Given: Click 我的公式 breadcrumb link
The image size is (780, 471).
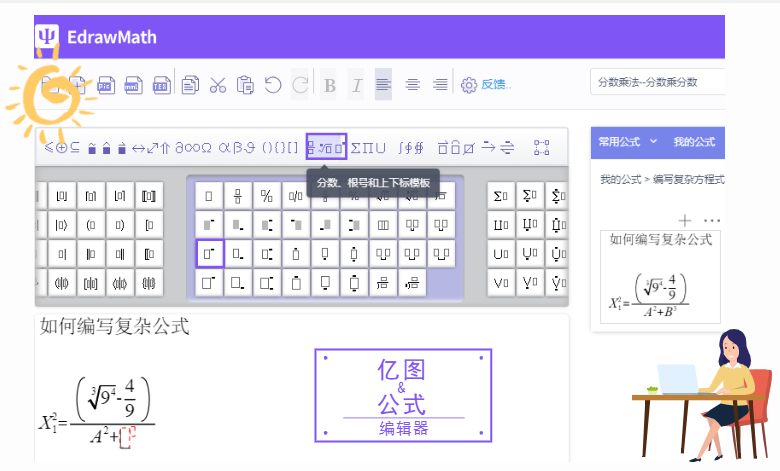Looking at the screenshot, I should click(x=620, y=179).
